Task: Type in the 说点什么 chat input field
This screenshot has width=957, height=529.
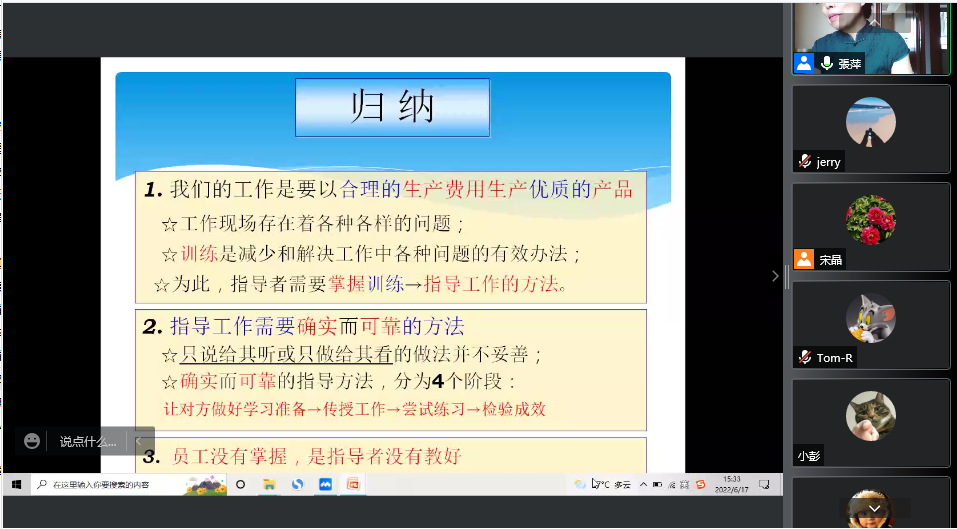Action: (x=88, y=441)
